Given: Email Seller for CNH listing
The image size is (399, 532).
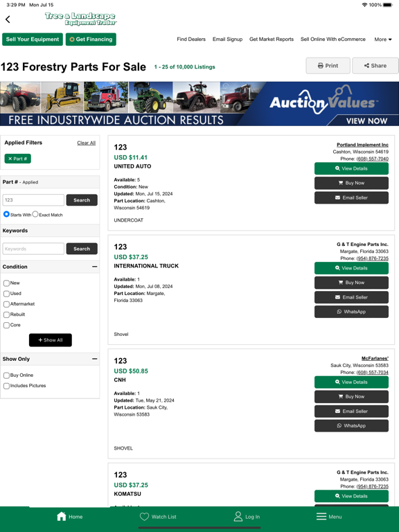Looking at the screenshot, I should coord(351,411).
